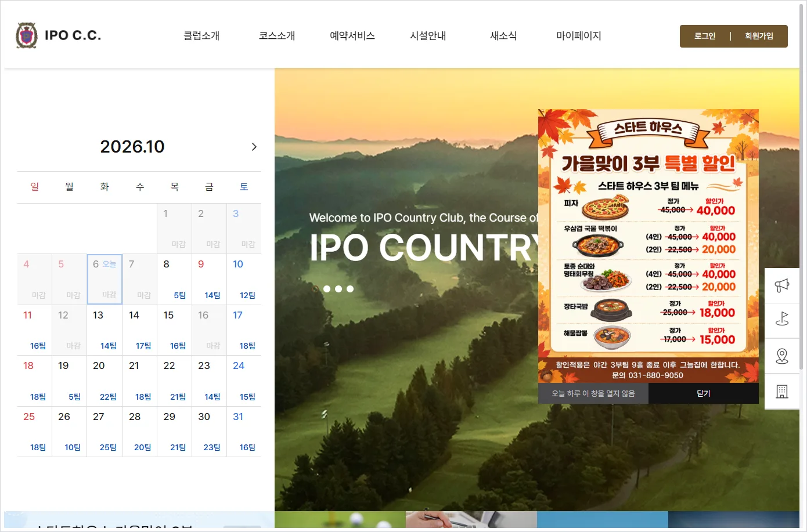
Task: Select October 9 with 14팀
Action: pyautogui.click(x=210, y=279)
